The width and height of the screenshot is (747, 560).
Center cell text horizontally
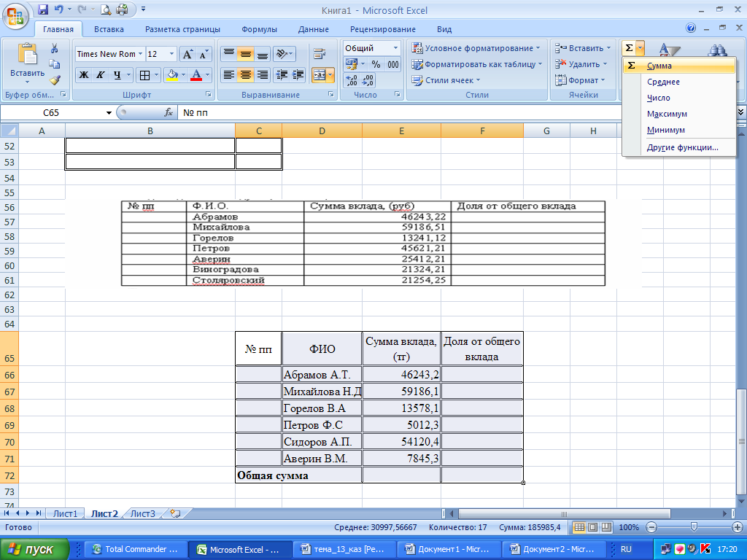click(245, 75)
